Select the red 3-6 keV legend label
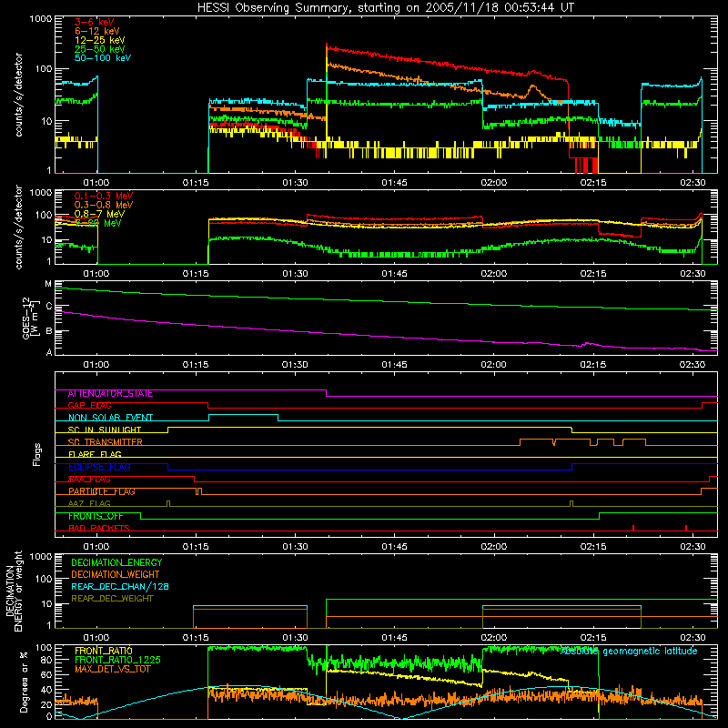Viewport: 728px width, 728px height. point(94,22)
